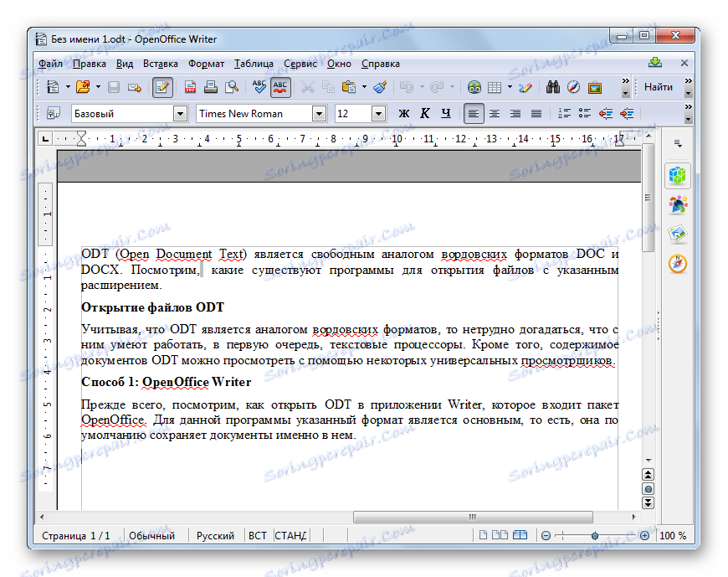The image size is (728, 577).
Task: Open the Таблица menu
Action: (254, 64)
